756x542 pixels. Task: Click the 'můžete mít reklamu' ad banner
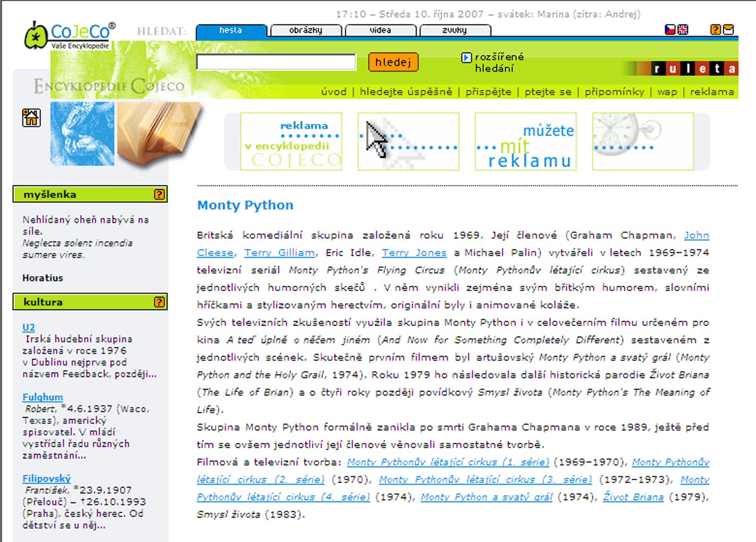pyautogui.click(x=525, y=142)
